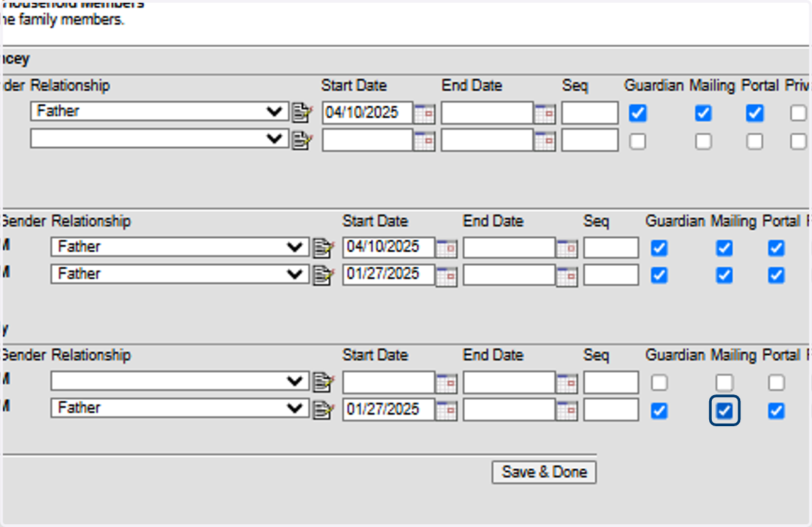Open End Date calendar on middle section's 04/10/2025 row

[x=567, y=248]
